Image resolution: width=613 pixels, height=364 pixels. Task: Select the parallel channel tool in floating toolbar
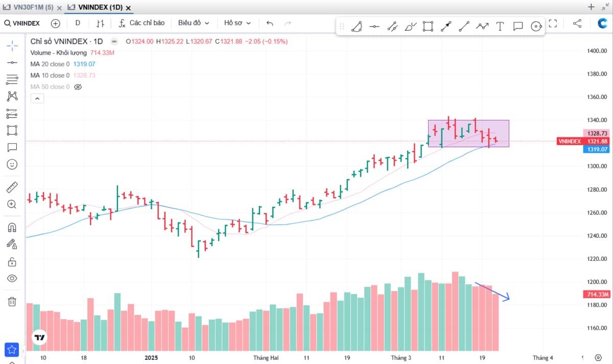pyautogui.click(x=392, y=27)
